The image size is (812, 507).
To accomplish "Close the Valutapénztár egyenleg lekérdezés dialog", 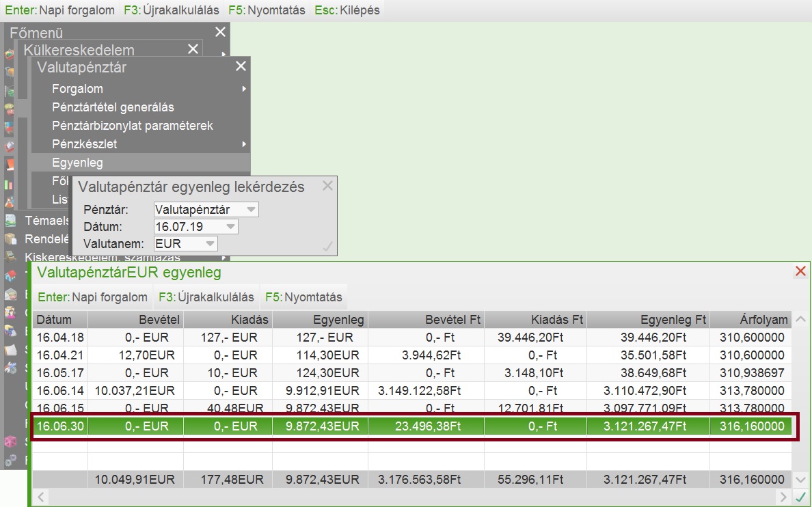I will click(x=327, y=186).
